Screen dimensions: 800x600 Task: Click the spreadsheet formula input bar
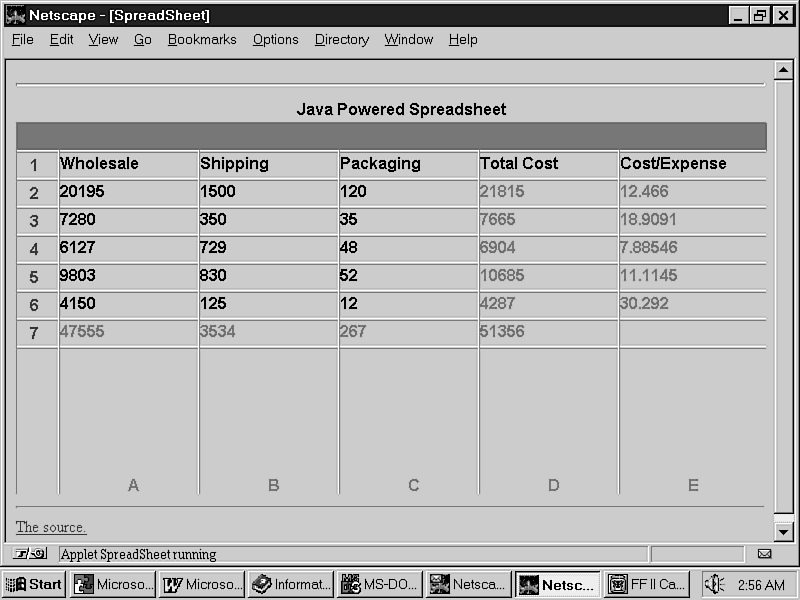tap(391, 136)
